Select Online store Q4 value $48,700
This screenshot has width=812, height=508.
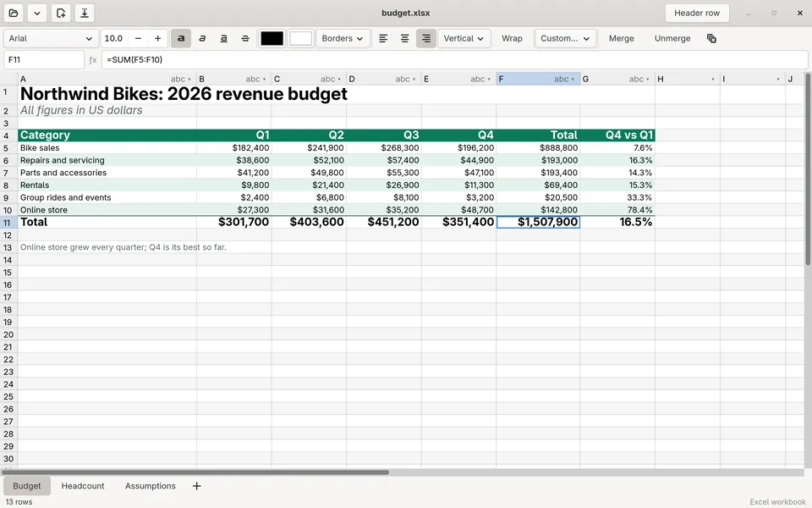click(458, 210)
